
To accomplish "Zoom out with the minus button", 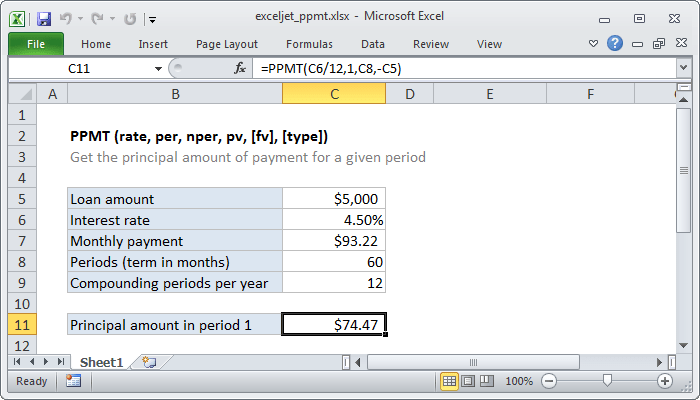I will tap(549, 381).
